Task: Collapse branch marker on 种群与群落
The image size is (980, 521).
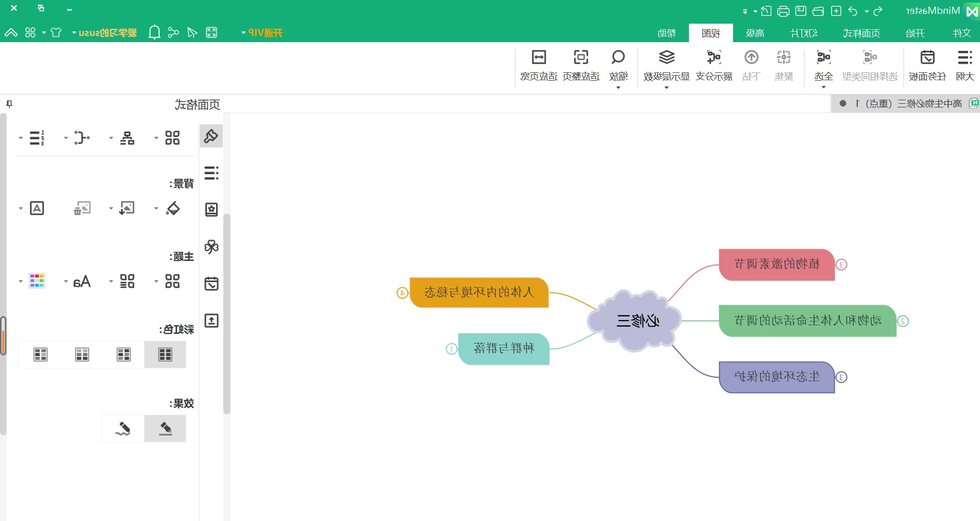Action: tap(451, 349)
